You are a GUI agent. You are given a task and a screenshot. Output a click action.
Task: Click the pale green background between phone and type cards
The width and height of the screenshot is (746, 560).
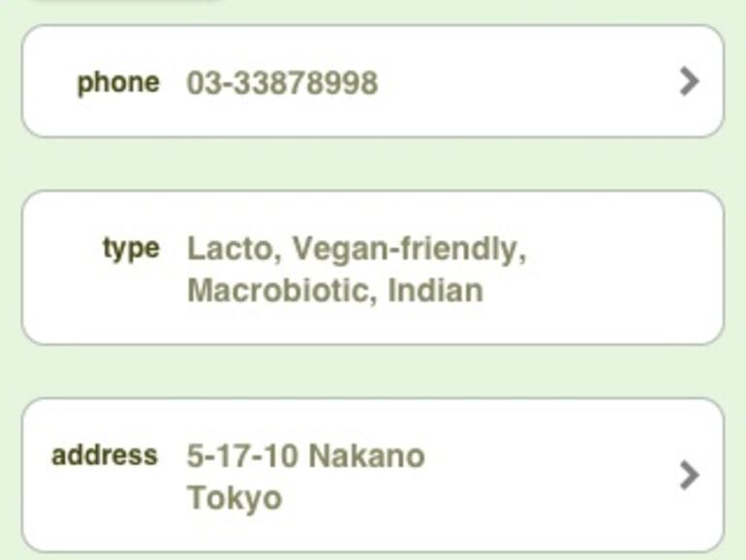(x=373, y=164)
